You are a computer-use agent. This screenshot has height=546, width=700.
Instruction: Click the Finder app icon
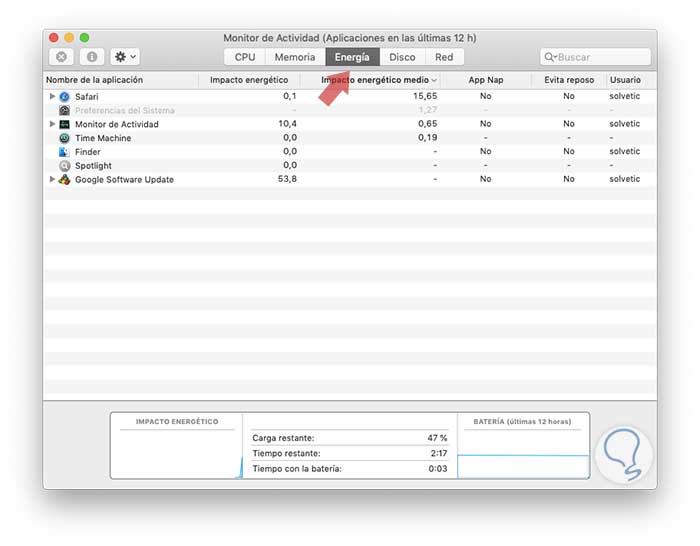click(x=64, y=152)
